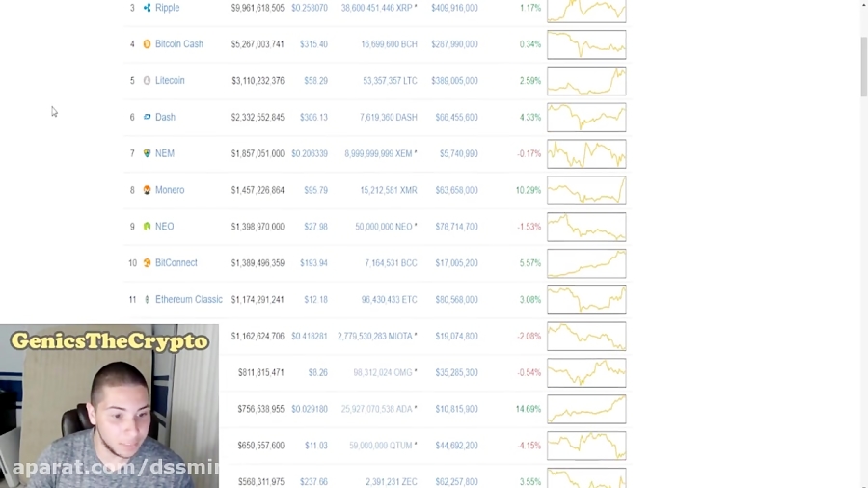Screen dimensions: 868x488
Task: Click the Litecoin logo icon
Action: click(147, 81)
